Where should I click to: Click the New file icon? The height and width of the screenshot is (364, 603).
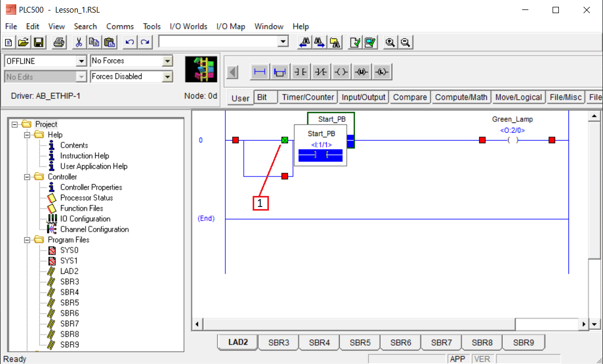pyautogui.click(x=8, y=42)
